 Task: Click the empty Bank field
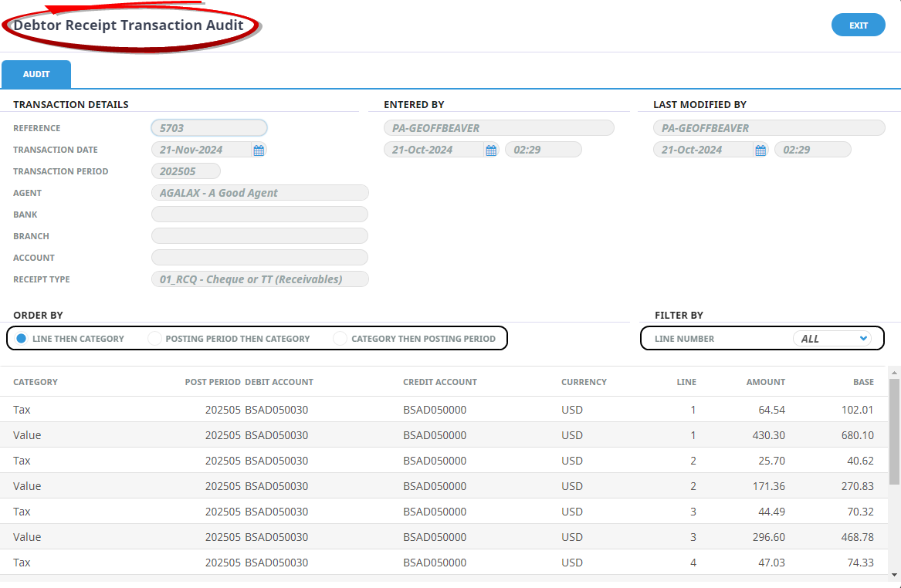tap(259, 215)
